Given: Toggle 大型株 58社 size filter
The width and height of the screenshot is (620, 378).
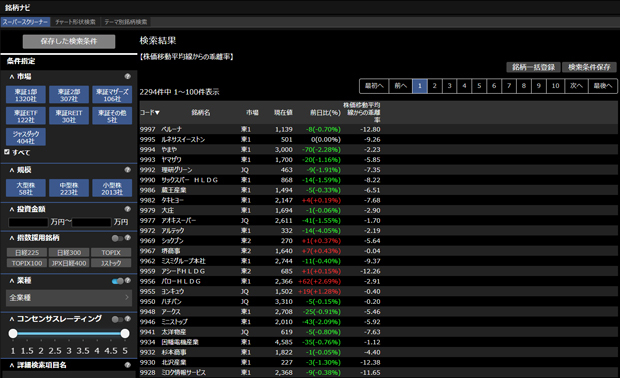Looking at the screenshot, I should pyautogui.click(x=26, y=188).
